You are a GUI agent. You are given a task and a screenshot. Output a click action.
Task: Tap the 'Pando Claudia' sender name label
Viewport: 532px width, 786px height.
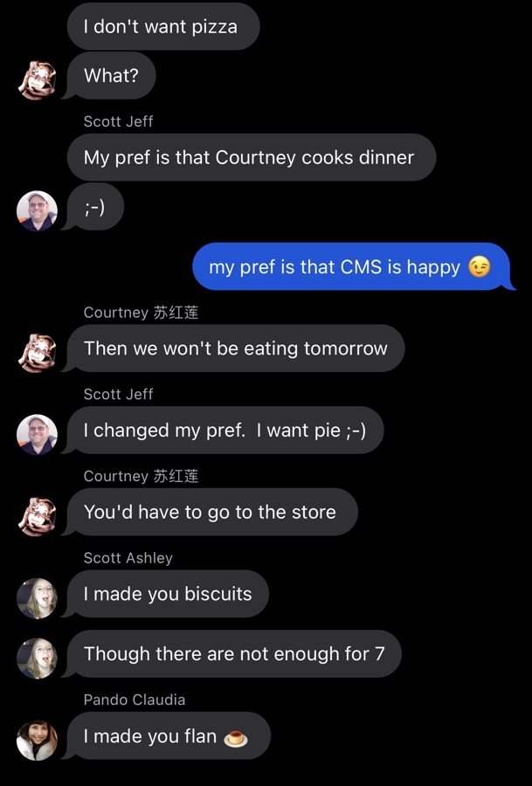135,700
